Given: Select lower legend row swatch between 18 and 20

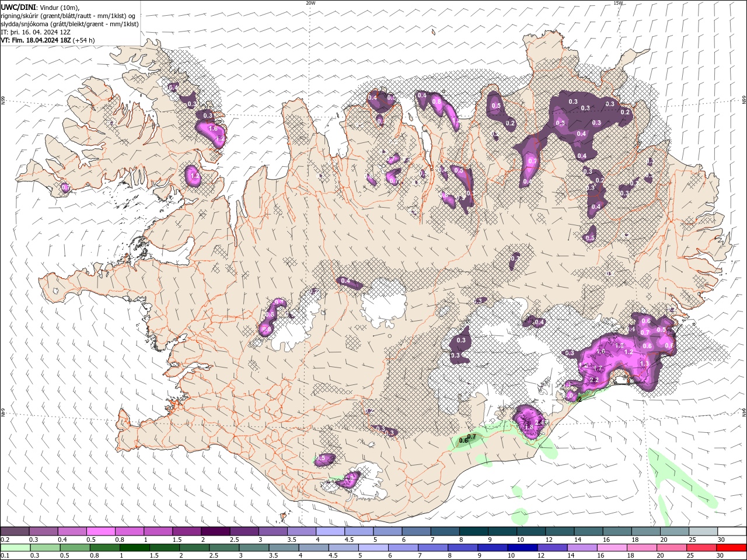Looking at the screenshot, I should point(641,548).
